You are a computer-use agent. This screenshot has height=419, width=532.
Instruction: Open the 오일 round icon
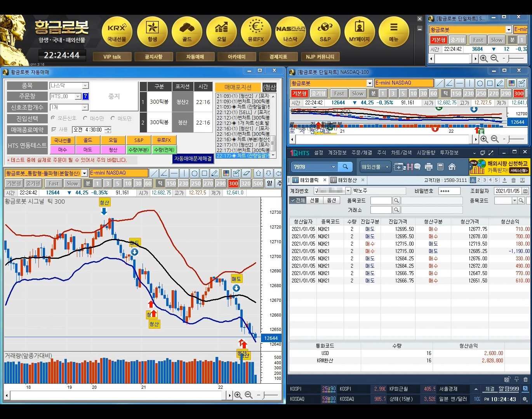tap(221, 32)
